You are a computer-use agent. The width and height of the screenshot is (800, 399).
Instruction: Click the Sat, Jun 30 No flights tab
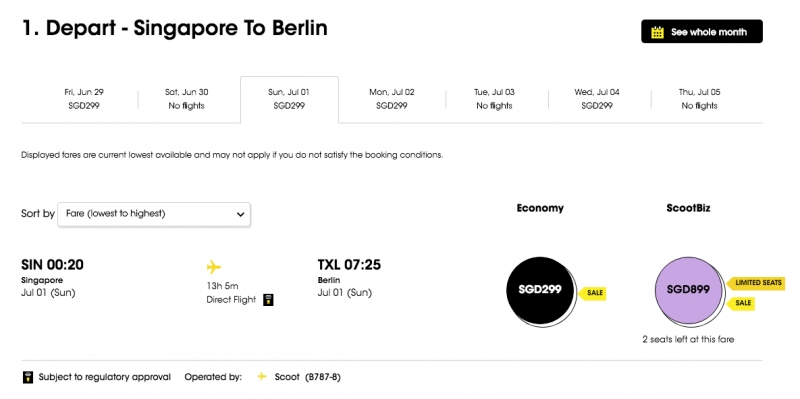[x=187, y=99]
